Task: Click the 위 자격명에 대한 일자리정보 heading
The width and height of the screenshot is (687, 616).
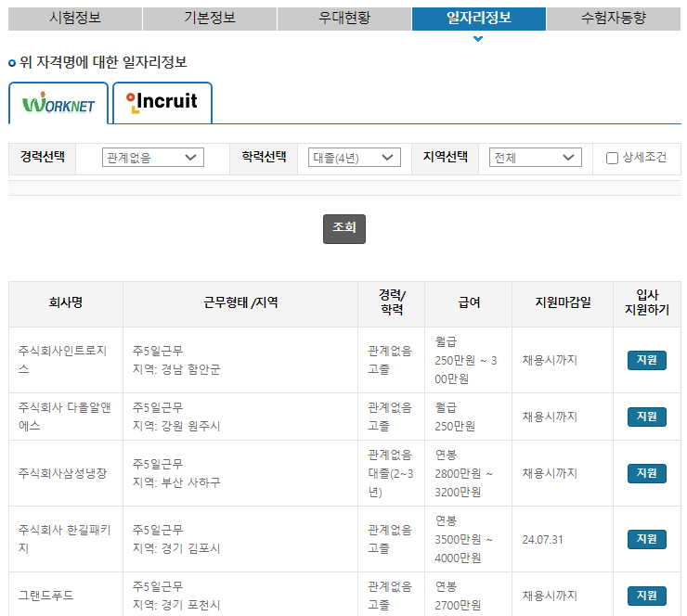Action: (x=103, y=62)
